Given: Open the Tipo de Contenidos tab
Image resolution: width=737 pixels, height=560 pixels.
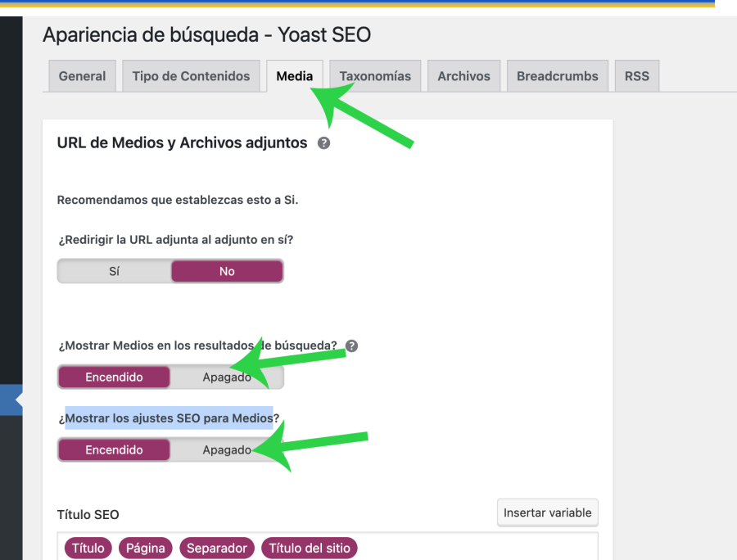Looking at the screenshot, I should [191, 76].
